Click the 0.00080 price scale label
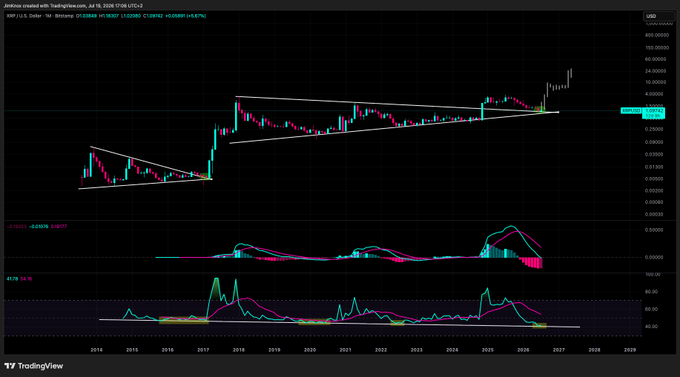 pos(654,202)
